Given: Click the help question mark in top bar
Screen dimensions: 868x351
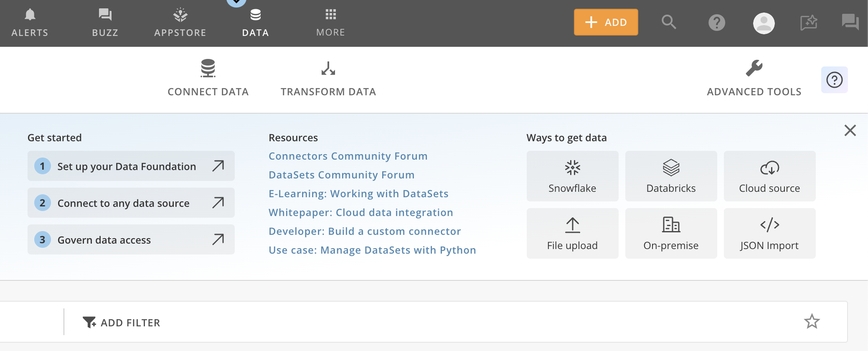Looking at the screenshot, I should (x=717, y=23).
